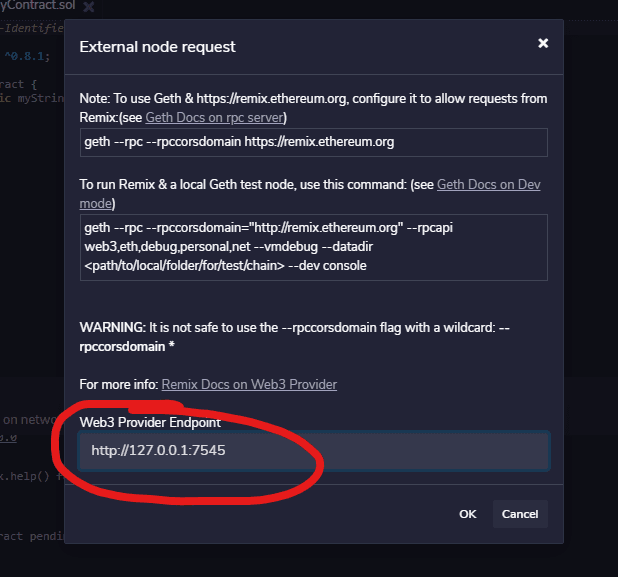This screenshot has height=577, width=618.
Task: Click the External node request title
Action: pyautogui.click(x=157, y=47)
